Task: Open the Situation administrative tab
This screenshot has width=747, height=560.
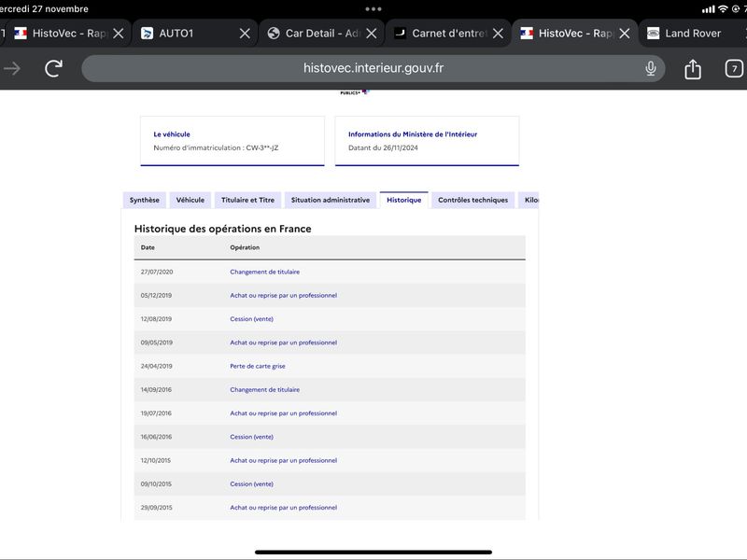Action: (x=331, y=200)
